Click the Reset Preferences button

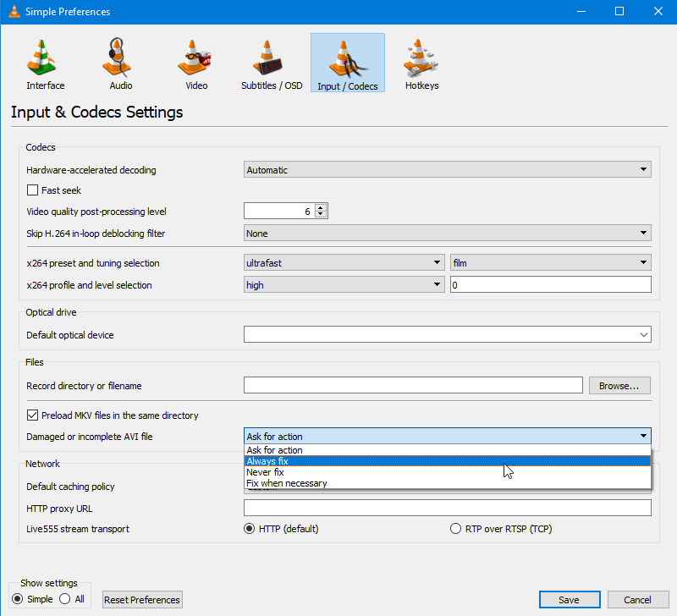point(141,599)
